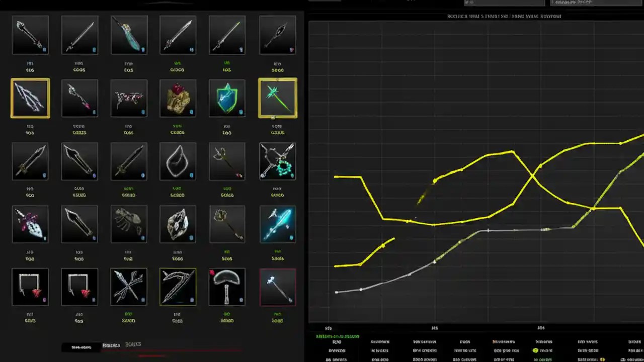Select the golden chest with red gem

[x=178, y=98]
